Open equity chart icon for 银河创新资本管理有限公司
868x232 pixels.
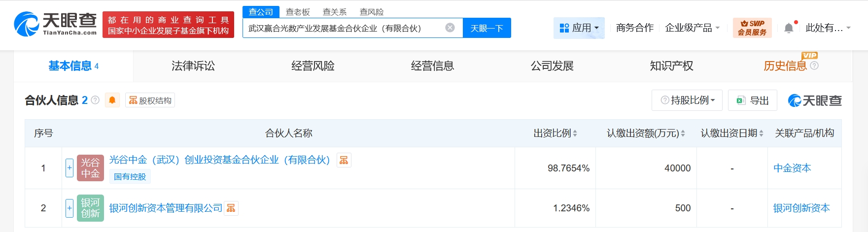tap(231, 208)
